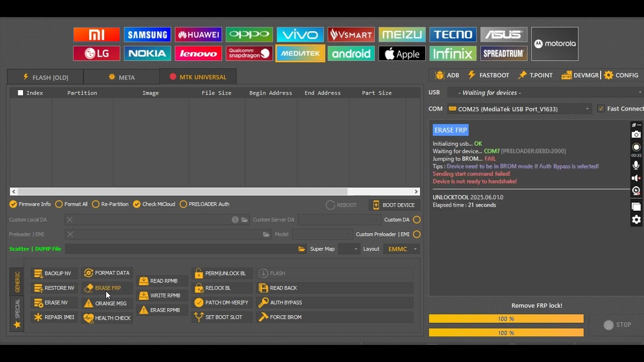The height and width of the screenshot is (362, 644).
Task: Select the Samsung brand logo
Action: pos(147,35)
